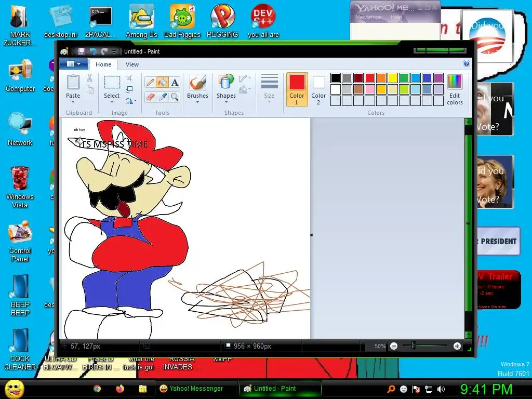Click the Save icon in quick access toolbar
Screen dimensions: 532x399
tap(81, 51)
